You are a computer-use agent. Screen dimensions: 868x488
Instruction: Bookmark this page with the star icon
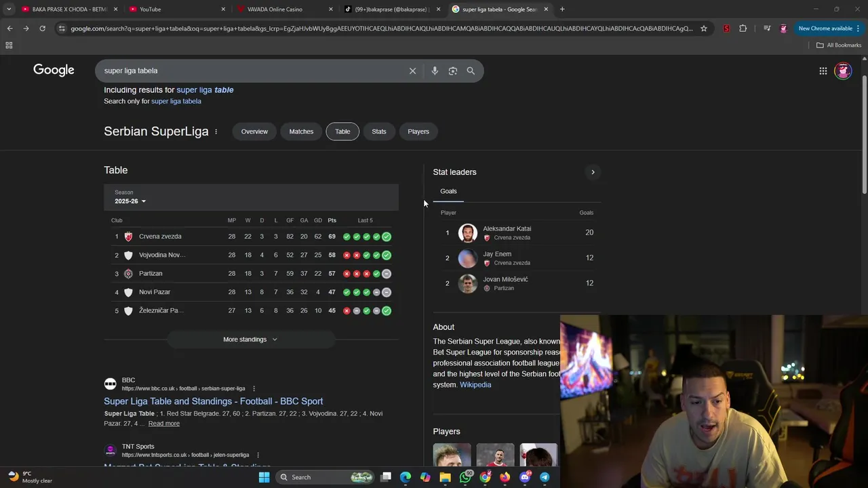[x=704, y=28]
